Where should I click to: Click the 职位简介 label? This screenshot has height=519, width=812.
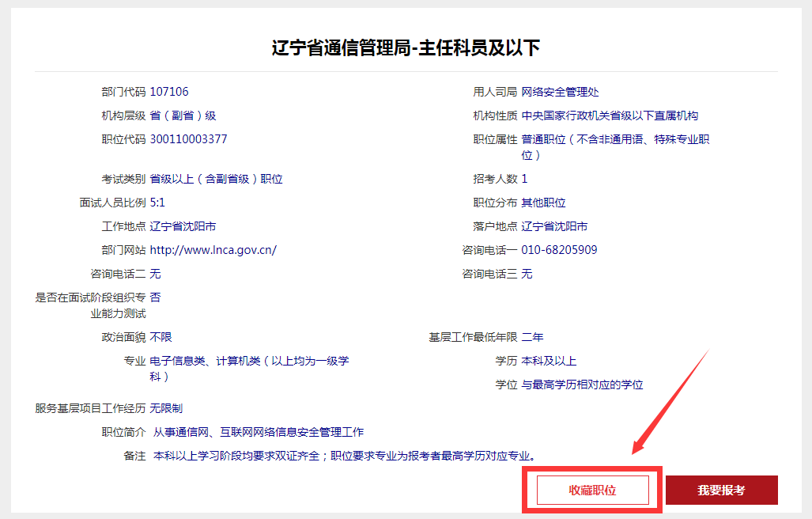(123, 433)
